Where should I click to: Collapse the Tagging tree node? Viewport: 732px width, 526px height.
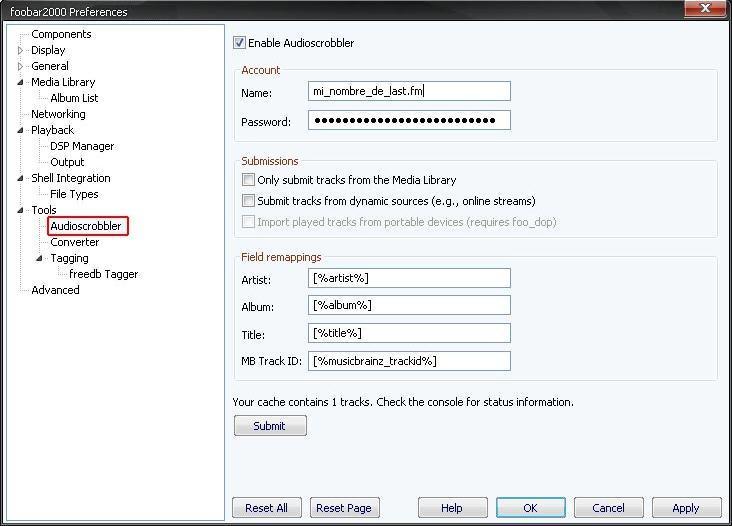pos(39,258)
